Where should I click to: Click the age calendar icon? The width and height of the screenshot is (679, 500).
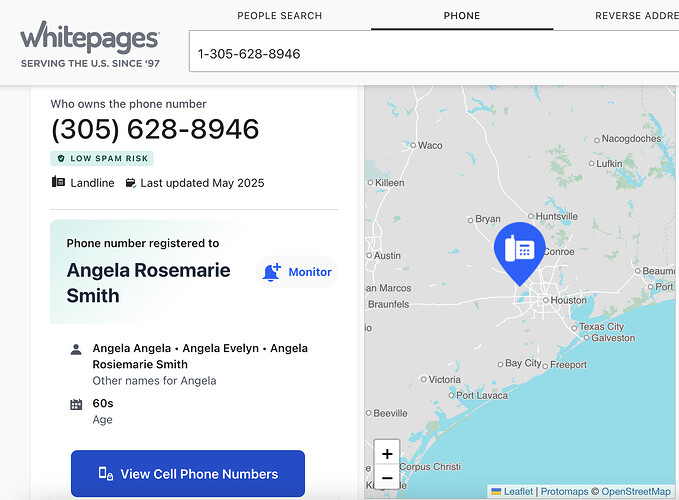pos(76,405)
